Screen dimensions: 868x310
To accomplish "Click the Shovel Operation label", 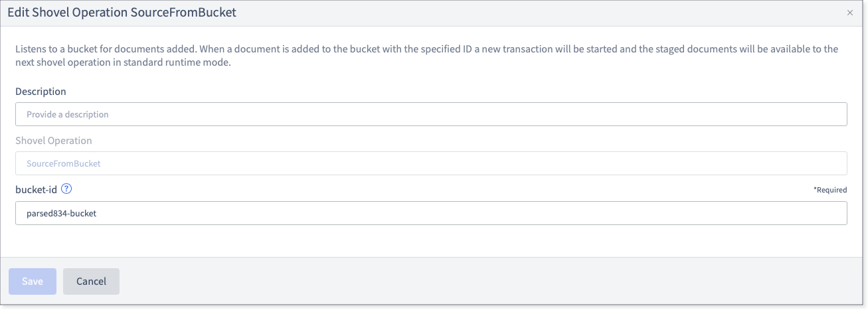I will click(x=54, y=141).
